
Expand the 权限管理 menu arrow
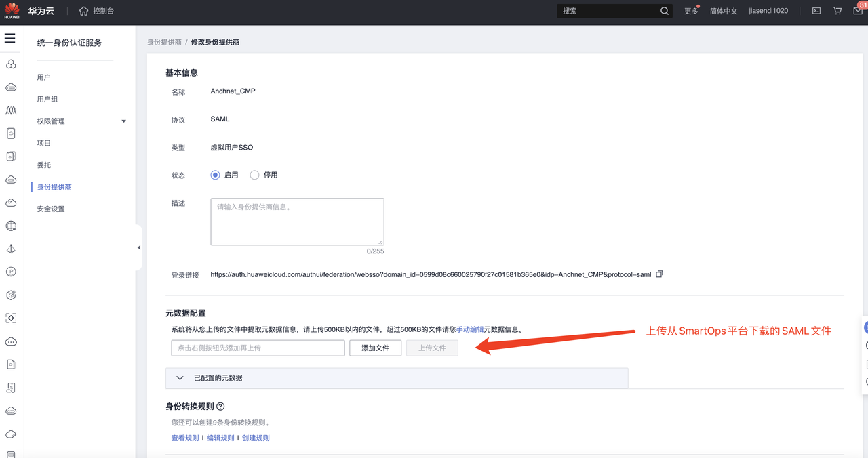[x=123, y=121]
